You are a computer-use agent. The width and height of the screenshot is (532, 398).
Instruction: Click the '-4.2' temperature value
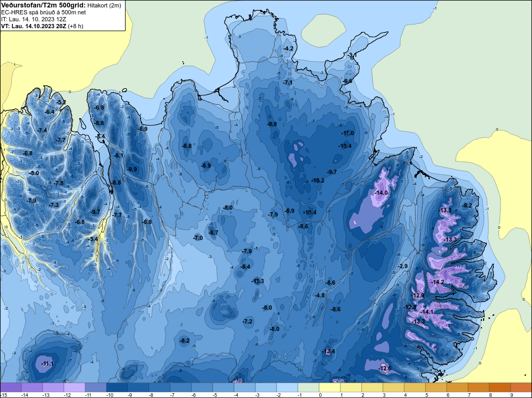point(288,49)
